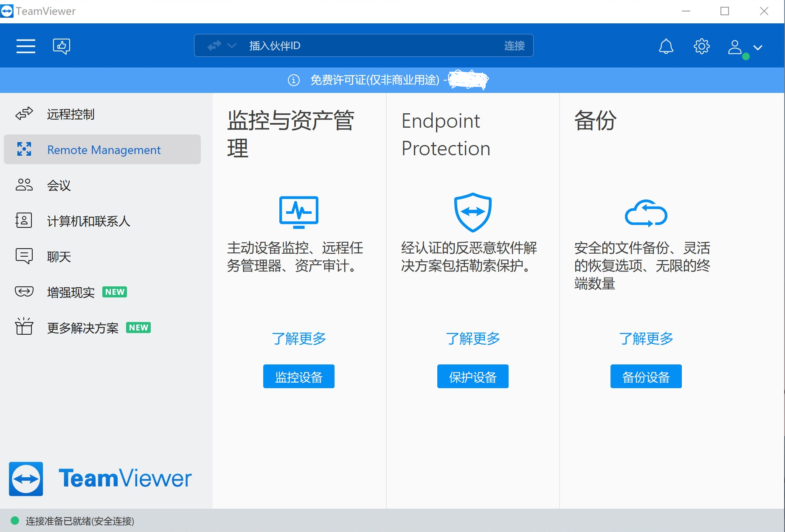Click the 保护设备 button
Image resolution: width=785 pixels, height=532 pixels.
[473, 376]
